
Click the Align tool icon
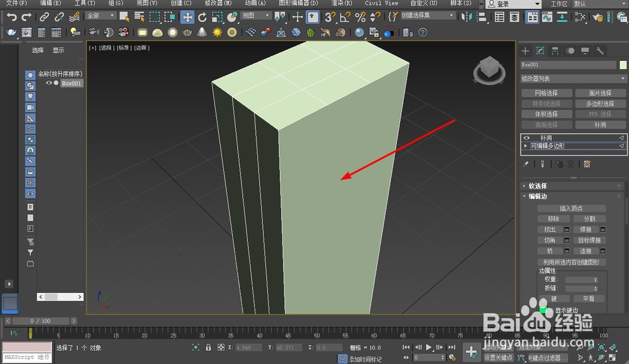(481, 17)
